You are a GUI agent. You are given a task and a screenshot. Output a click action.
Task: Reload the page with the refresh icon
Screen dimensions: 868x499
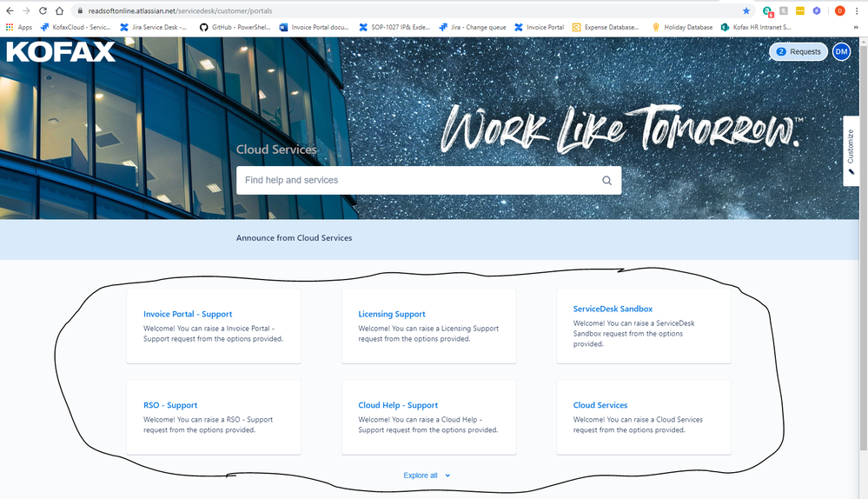point(43,10)
